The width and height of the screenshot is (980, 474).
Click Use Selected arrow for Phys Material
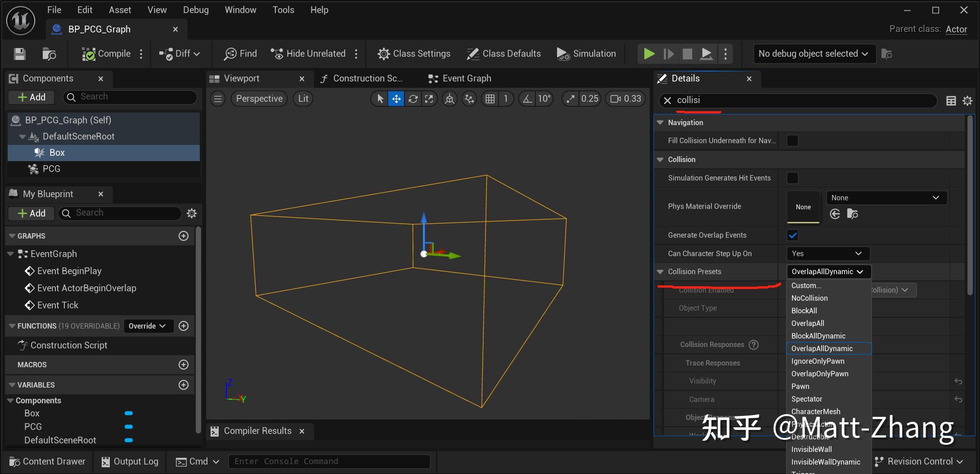(835, 214)
